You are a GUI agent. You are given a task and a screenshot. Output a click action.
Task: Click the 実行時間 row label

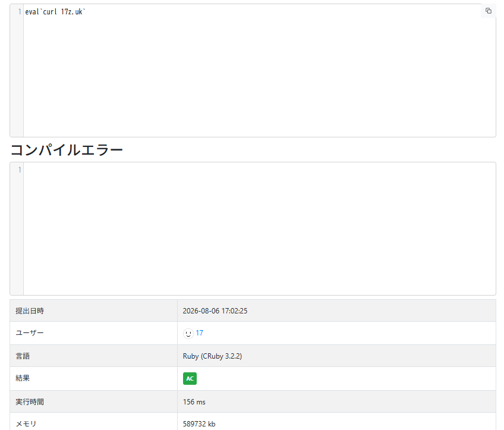[x=30, y=402]
